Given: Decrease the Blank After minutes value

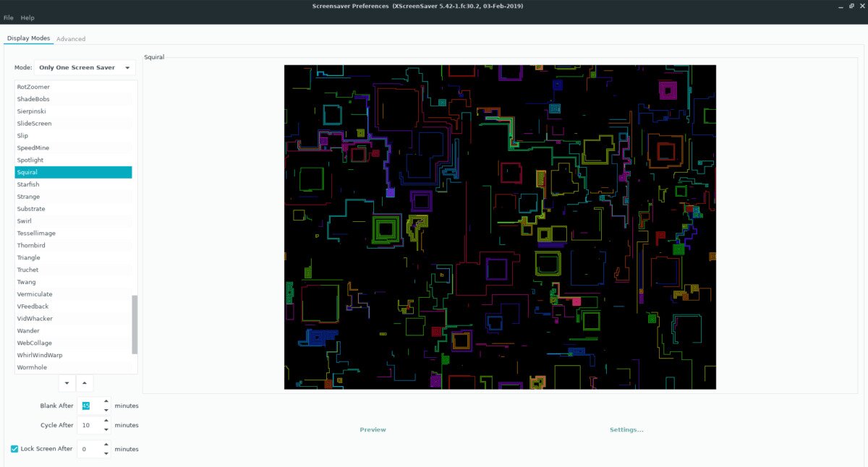Looking at the screenshot, I should [106, 410].
